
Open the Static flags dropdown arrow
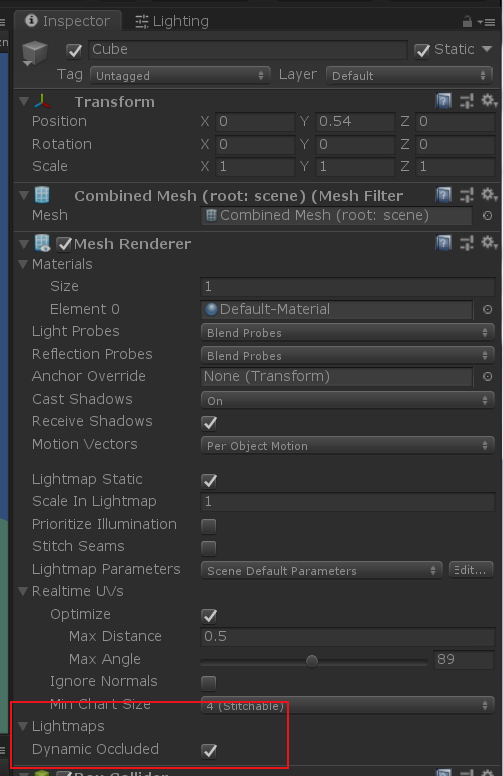click(487, 49)
